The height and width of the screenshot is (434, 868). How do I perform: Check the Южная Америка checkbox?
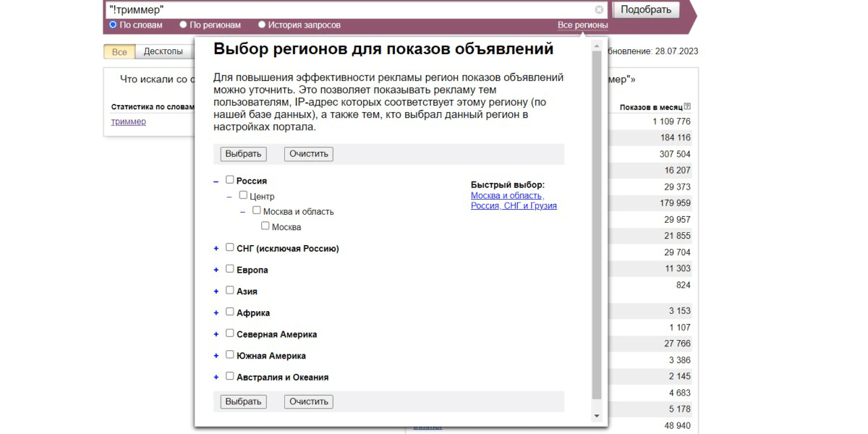(230, 354)
